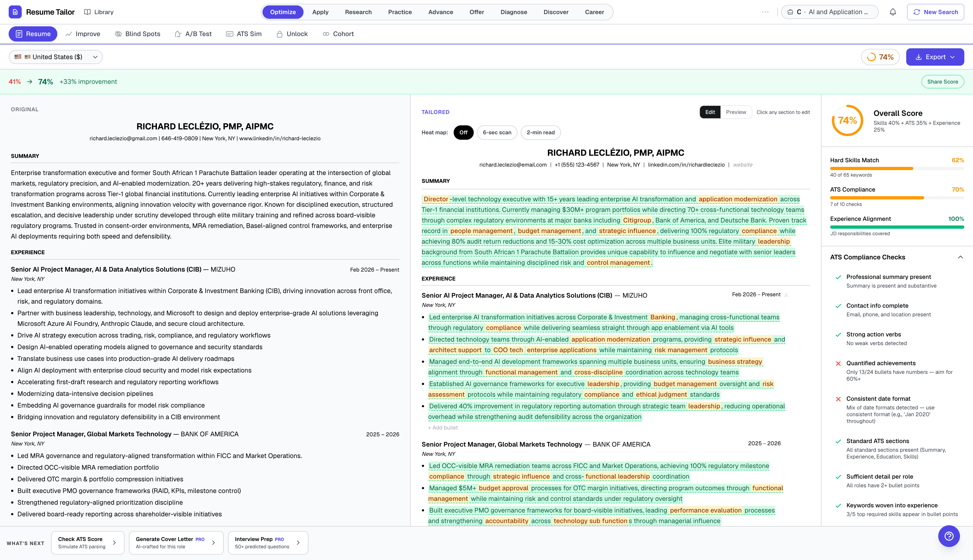Open the Offer tab
The width and height of the screenshot is (973, 560).
[x=477, y=12]
